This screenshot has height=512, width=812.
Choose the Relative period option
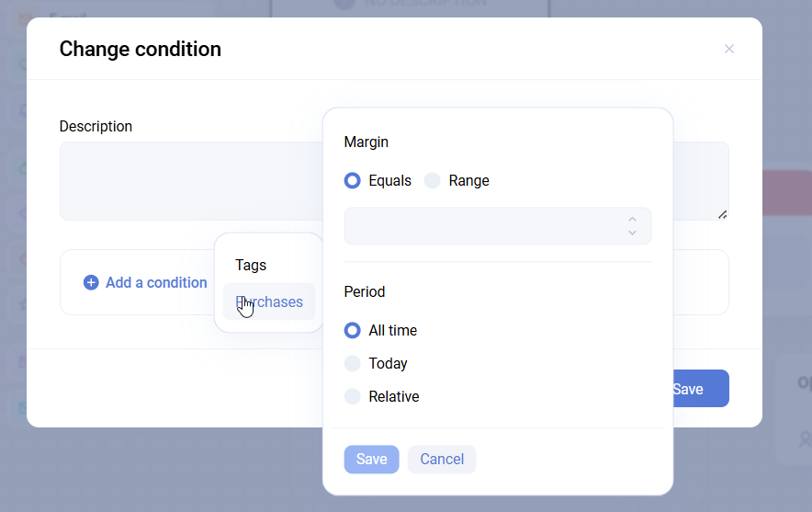[353, 397]
